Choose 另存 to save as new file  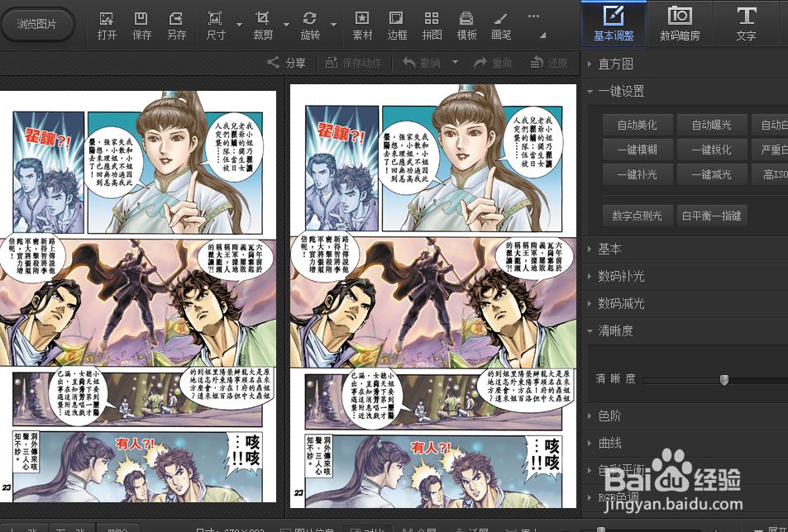coord(176,25)
